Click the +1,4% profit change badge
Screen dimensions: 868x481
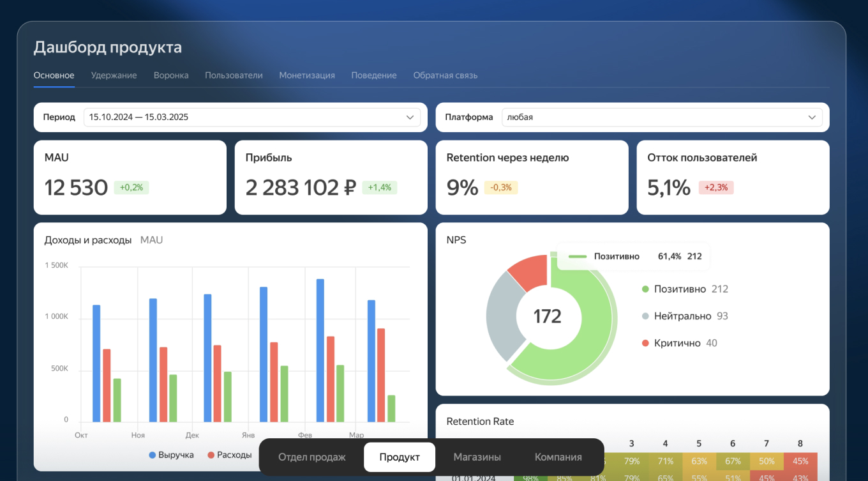380,188
